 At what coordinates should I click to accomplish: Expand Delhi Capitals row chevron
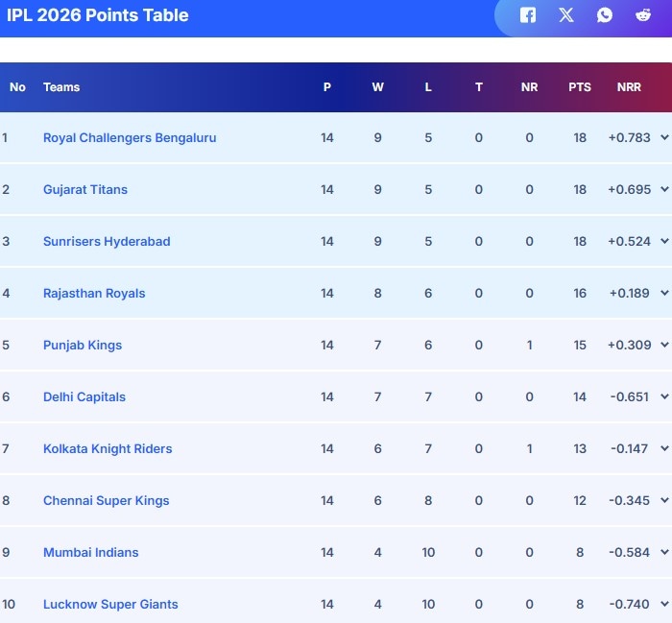point(664,396)
